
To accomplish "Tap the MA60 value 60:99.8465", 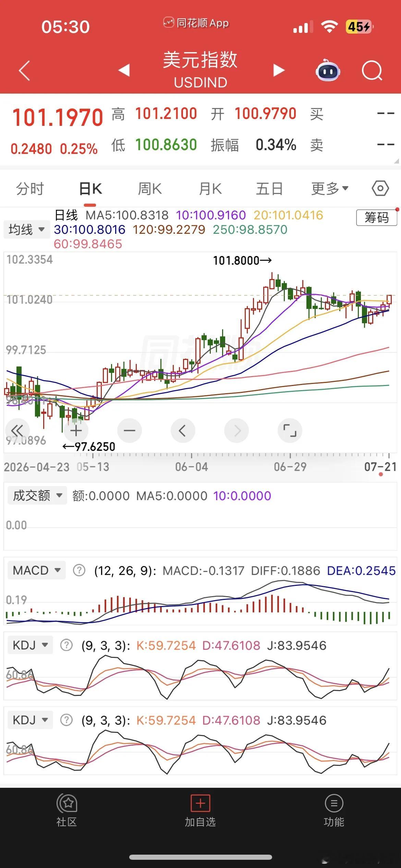I will coord(88,244).
